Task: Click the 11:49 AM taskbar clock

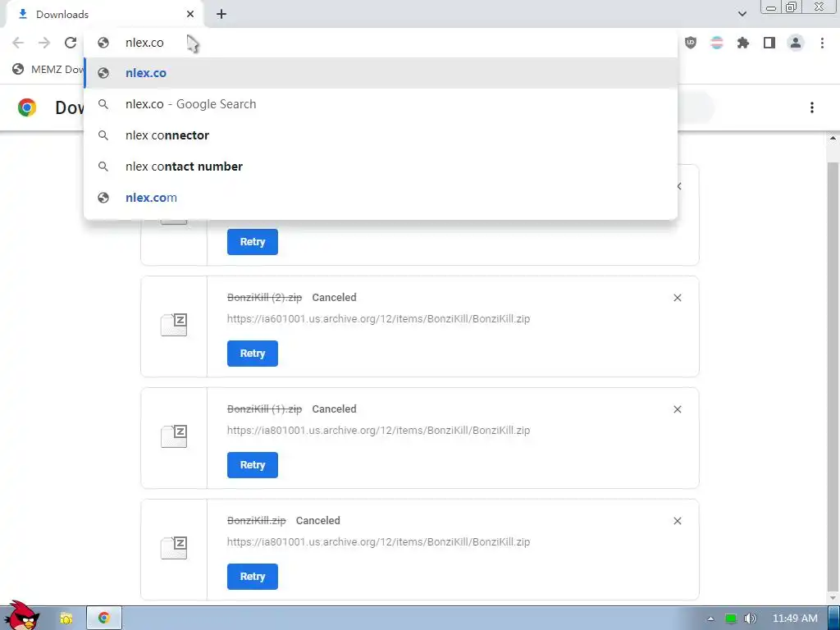Action: tap(795, 619)
